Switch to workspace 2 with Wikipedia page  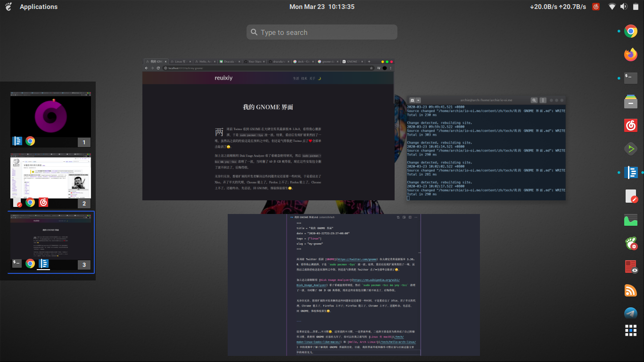[x=51, y=181]
